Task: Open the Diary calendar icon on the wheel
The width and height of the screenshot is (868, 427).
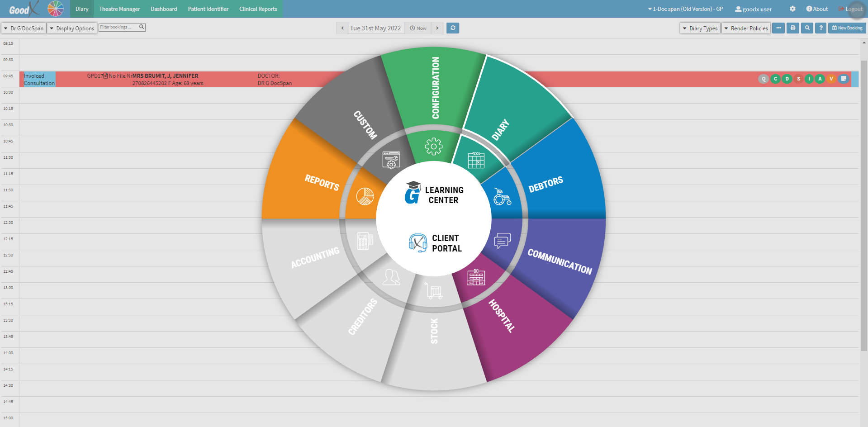Action: coord(476,160)
